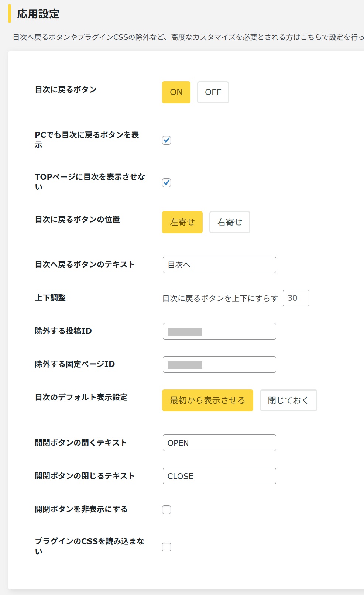Click the 除外する固定ページID label

pyautogui.click(x=75, y=364)
